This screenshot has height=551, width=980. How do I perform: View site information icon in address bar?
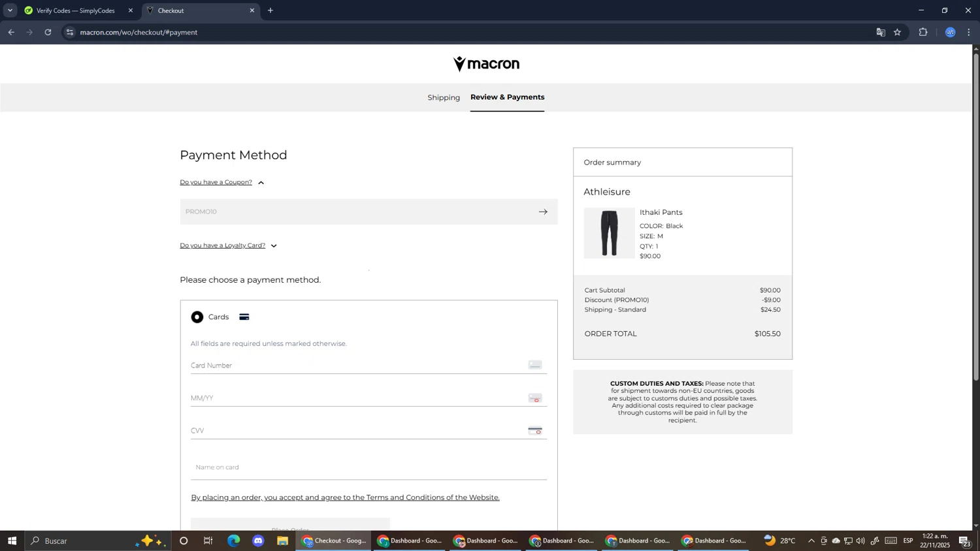(x=70, y=32)
